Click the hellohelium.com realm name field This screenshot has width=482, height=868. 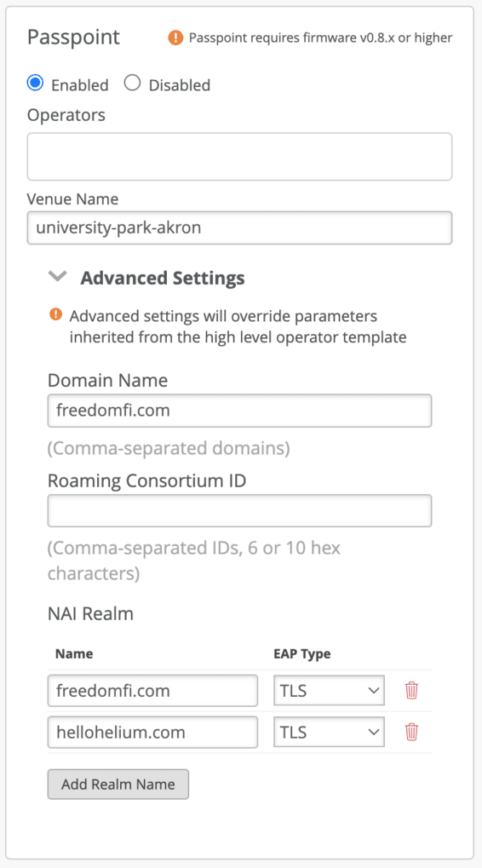pyautogui.click(x=152, y=733)
